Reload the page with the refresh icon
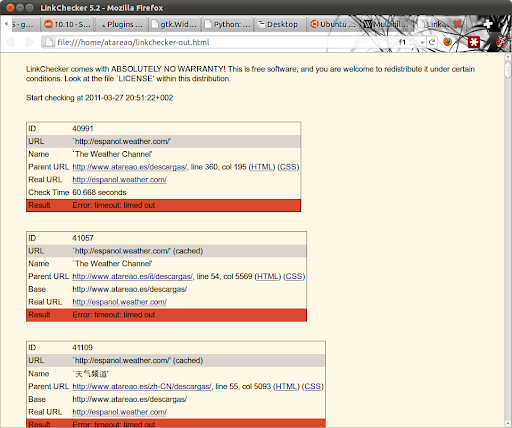 tap(432, 42)
